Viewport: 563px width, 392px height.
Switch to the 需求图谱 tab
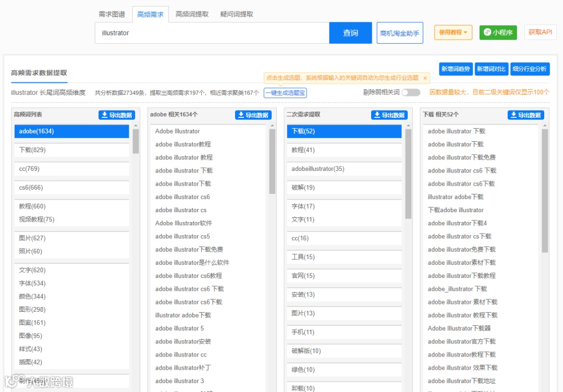112,15
